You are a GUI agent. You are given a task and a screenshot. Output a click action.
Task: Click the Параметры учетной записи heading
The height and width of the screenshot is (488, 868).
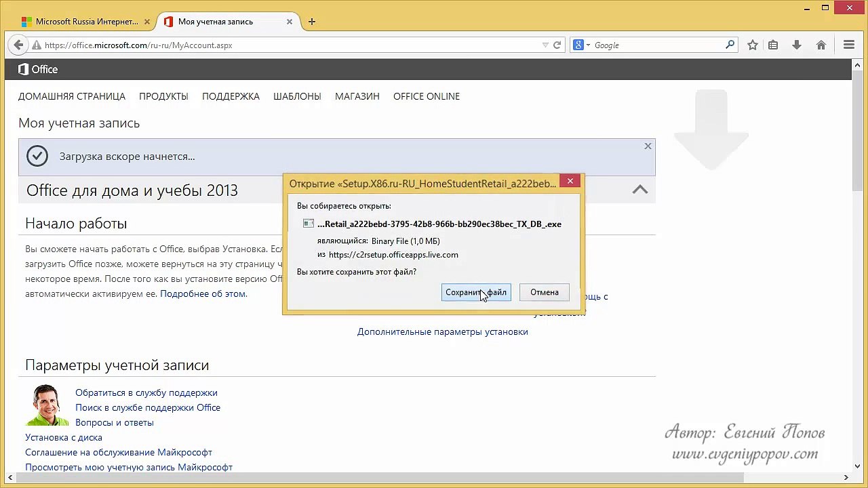pos(117,365)
